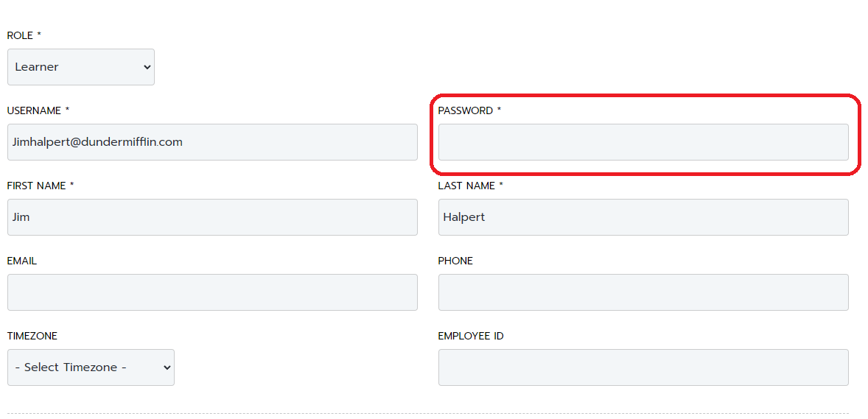The width and height of the screenshot is (868, 419).
Task: Click the TIMEZONE label text
Action: point(32,336)
